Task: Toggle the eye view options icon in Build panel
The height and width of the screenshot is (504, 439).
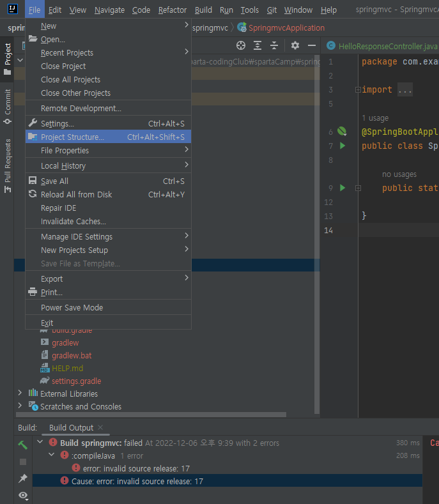Action: (23, 496)
